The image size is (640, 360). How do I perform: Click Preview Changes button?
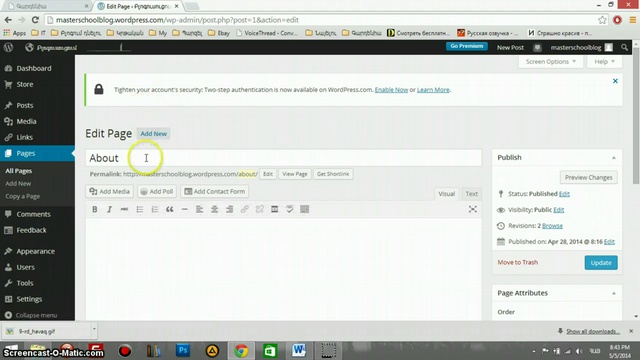click(x=588, y=178)
